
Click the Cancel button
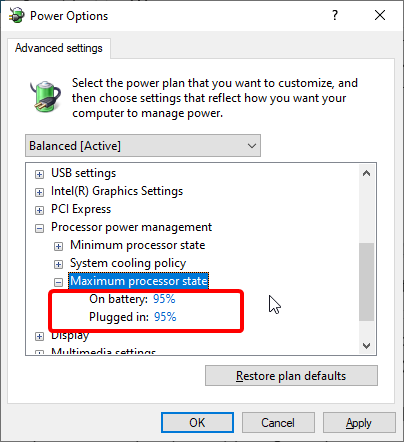click(278, 423)
